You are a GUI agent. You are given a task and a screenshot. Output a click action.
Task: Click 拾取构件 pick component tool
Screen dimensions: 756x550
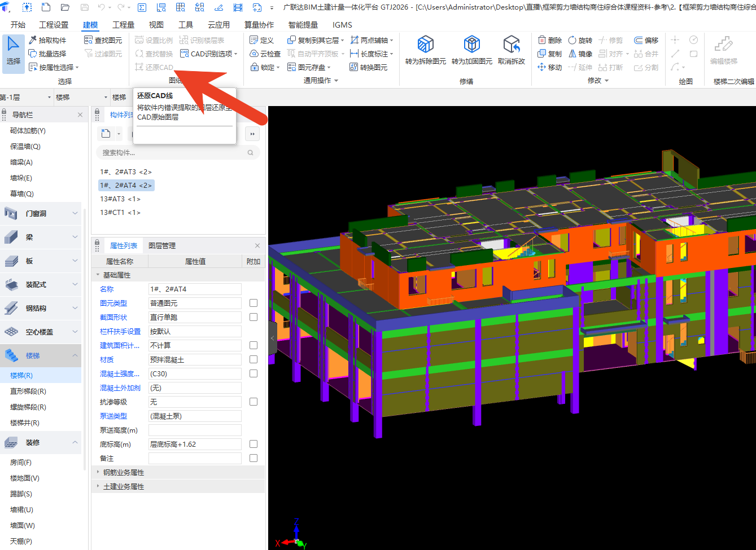click(47, 40)
